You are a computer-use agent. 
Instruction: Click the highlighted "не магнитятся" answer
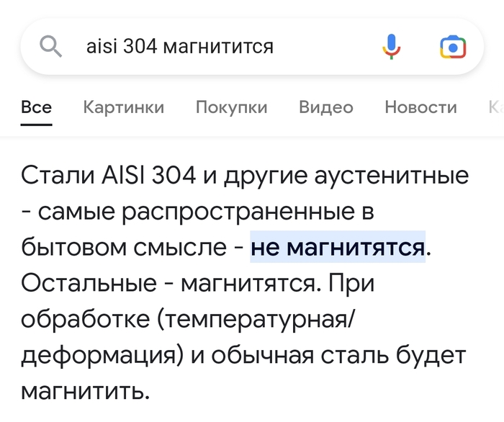(x=338, y=247)
